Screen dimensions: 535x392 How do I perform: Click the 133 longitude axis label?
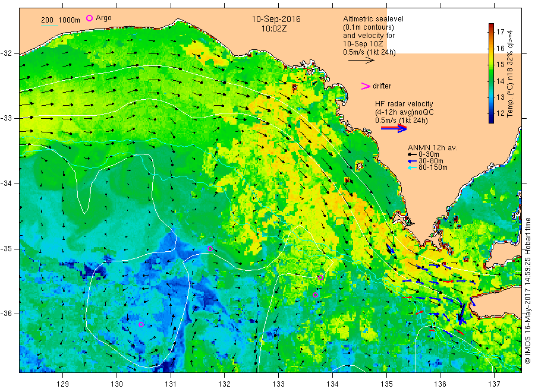278,384
